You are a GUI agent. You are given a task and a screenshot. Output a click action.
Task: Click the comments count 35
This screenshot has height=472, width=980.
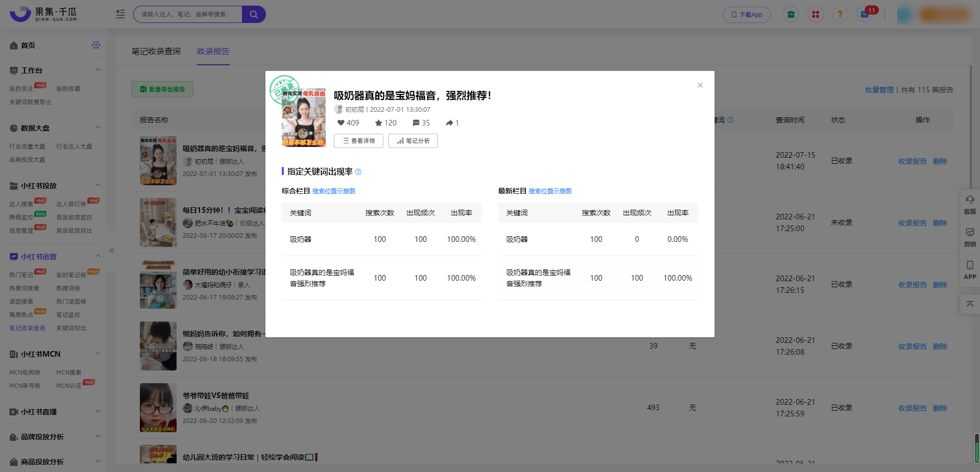pos(421,123)
